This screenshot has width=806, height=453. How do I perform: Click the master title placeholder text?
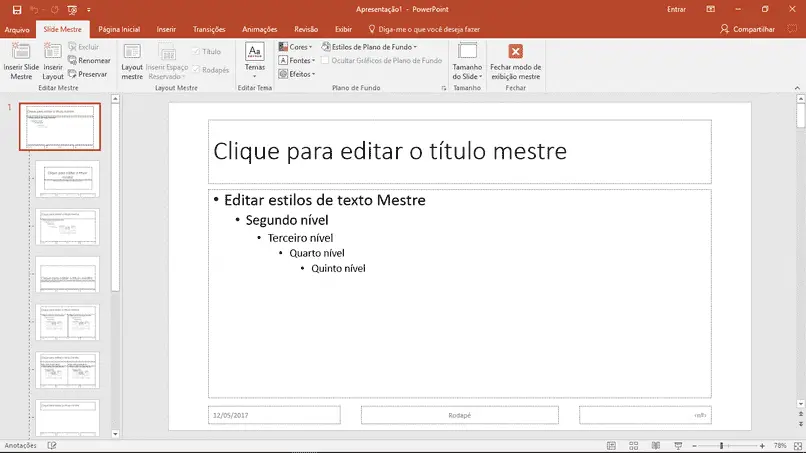point(390,151)
